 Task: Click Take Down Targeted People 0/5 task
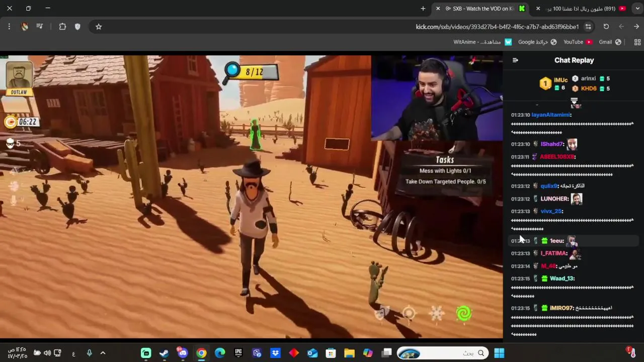(x=445, y=182)
